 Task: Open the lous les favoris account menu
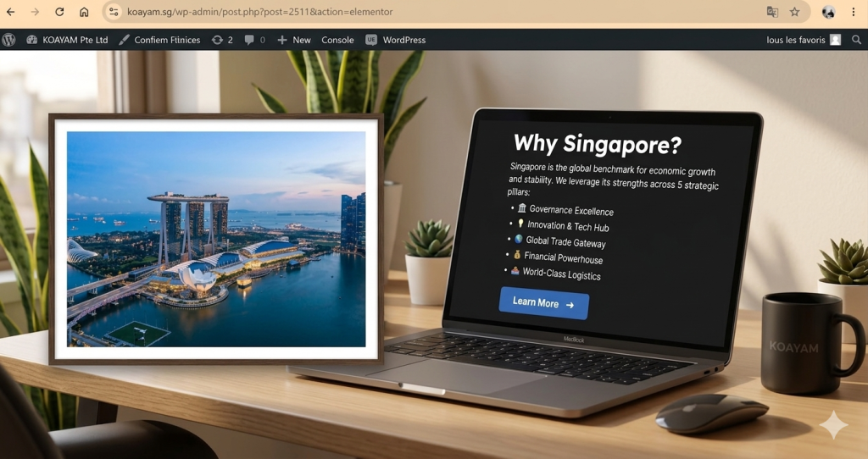coord(804,40)
